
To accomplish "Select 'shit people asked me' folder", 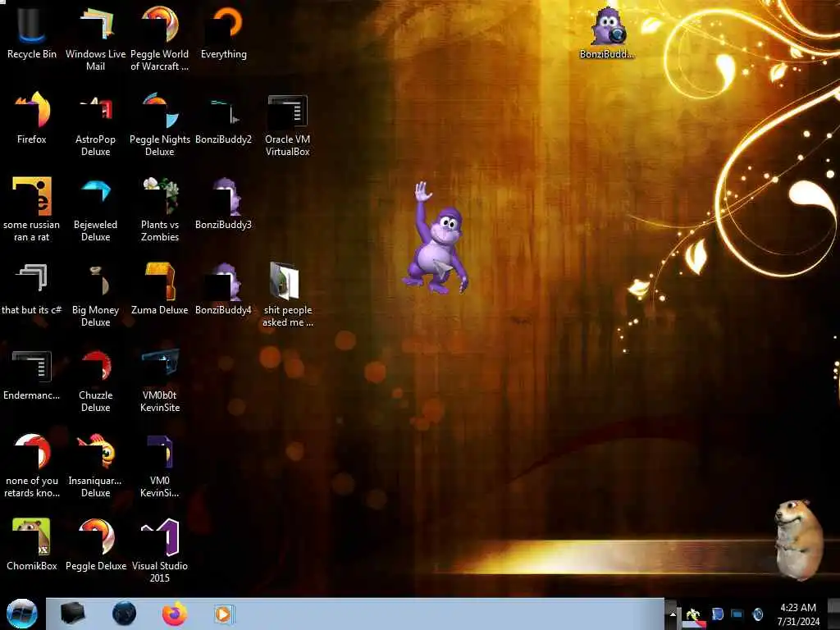I will coord(288,294).
